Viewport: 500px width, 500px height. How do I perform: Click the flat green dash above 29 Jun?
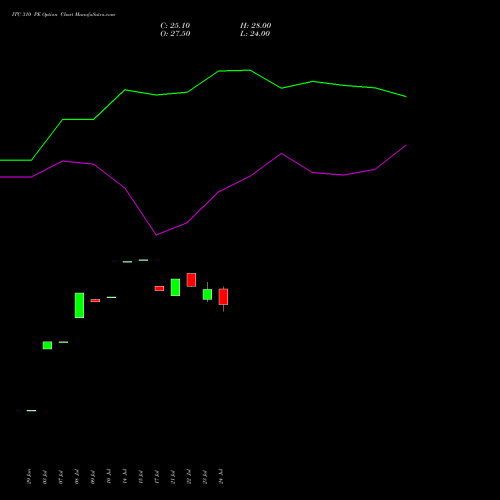pyautogui.click(x=31, y=410)
